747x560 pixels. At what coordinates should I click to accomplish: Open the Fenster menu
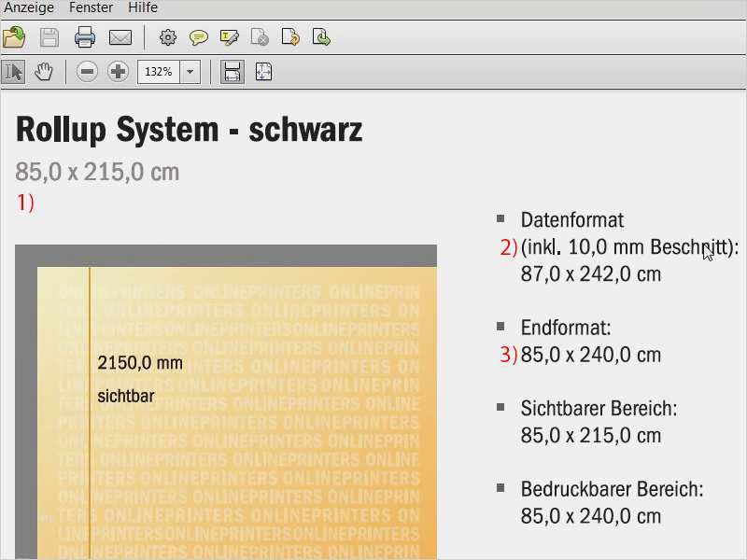[91, 7]
